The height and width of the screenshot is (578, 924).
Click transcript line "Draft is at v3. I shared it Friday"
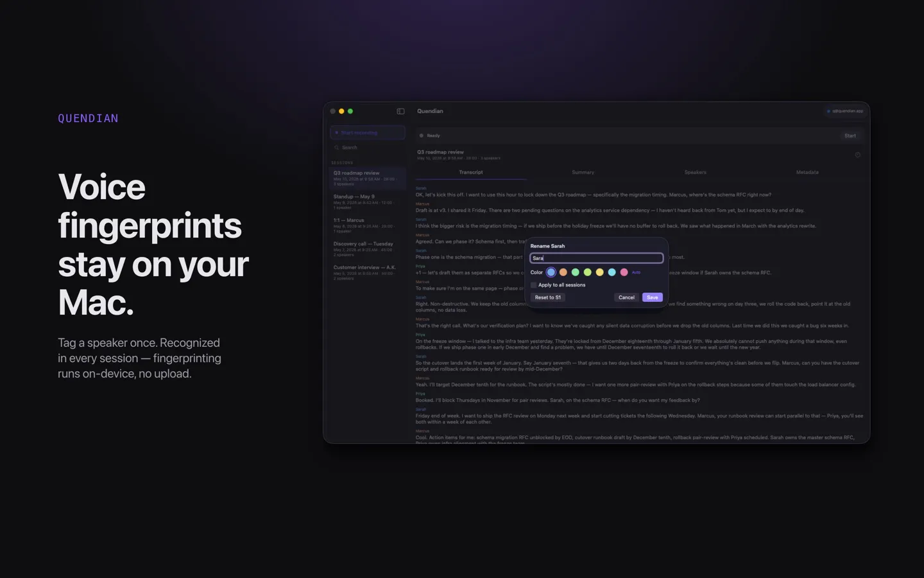pos(610,211)
